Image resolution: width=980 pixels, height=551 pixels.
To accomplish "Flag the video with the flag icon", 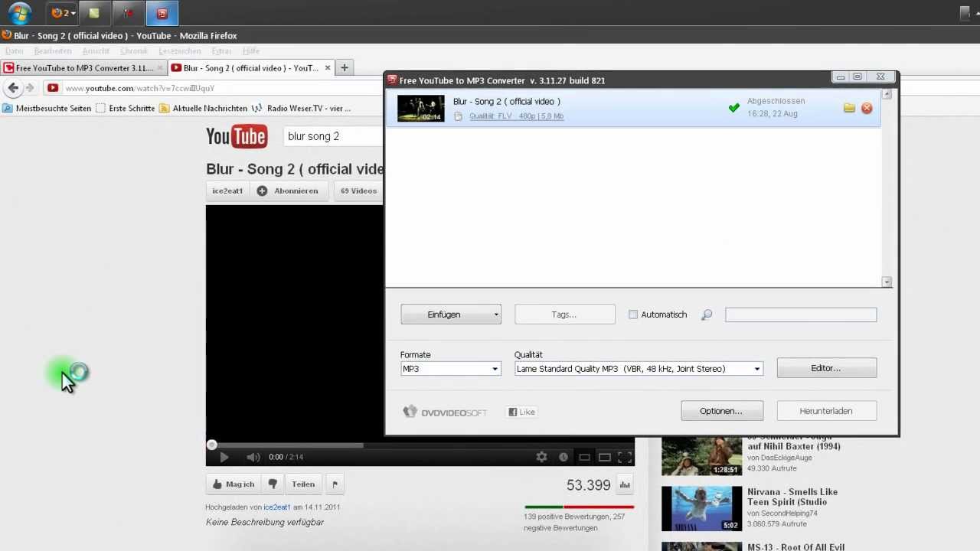I will point(335,484).
